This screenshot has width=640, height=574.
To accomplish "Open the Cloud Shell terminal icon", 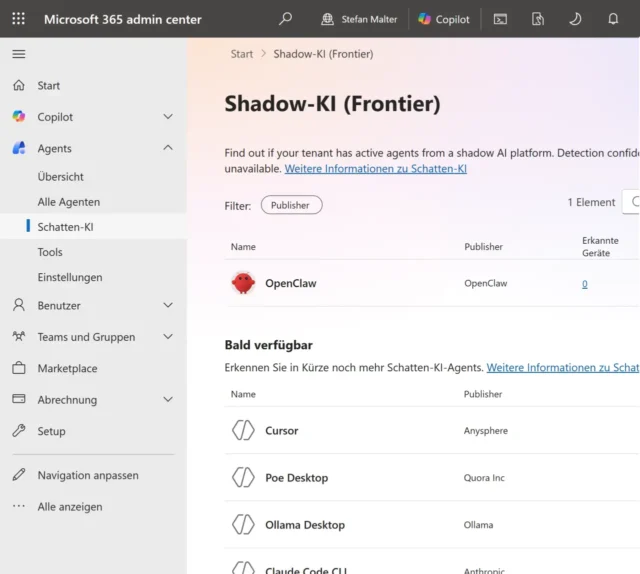I will 500,19.
